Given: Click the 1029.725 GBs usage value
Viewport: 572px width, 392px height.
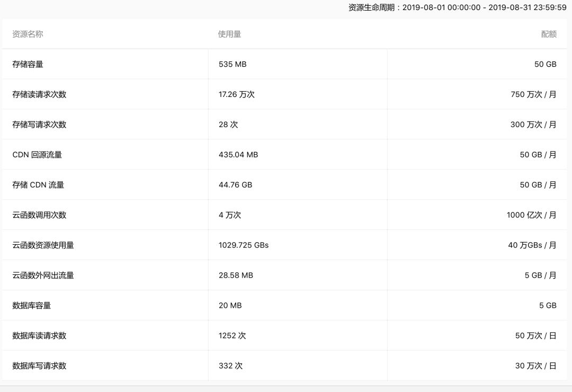Looking at the screenshot, I should [x=244, y=245].
